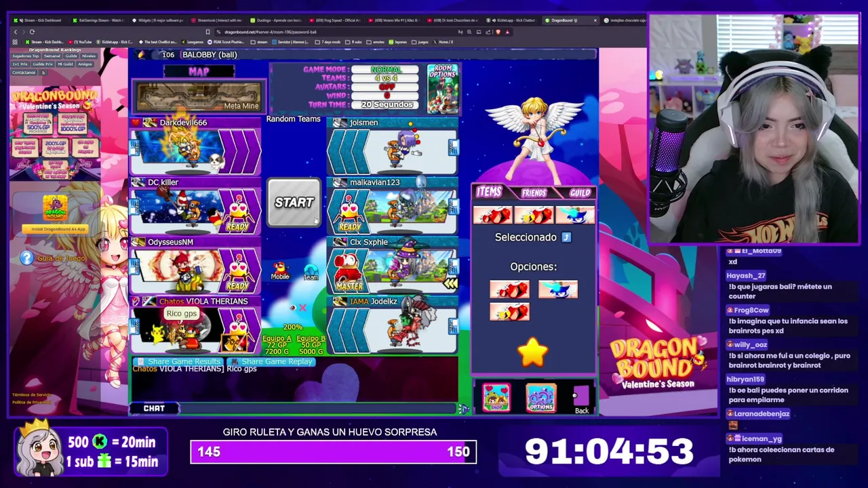
Task: Change the Game Mode NORMAL value
Action: pyautogui.click(x=387, y=69)
